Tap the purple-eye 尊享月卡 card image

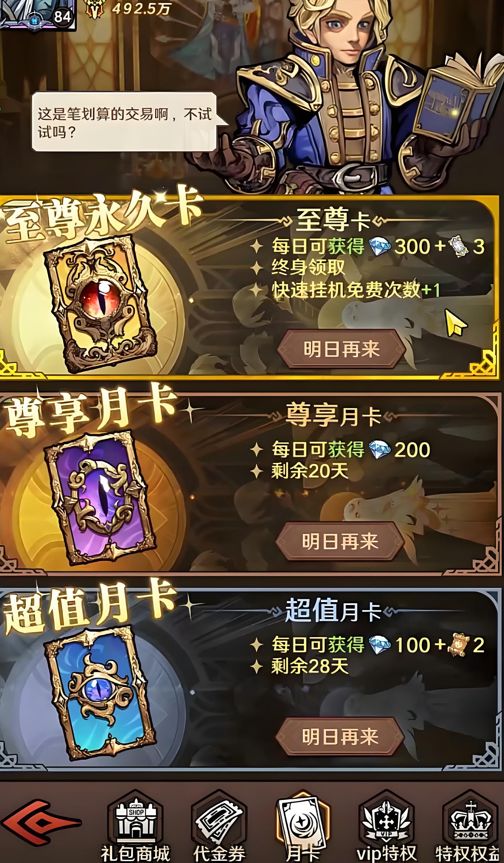tap(100, 499)
